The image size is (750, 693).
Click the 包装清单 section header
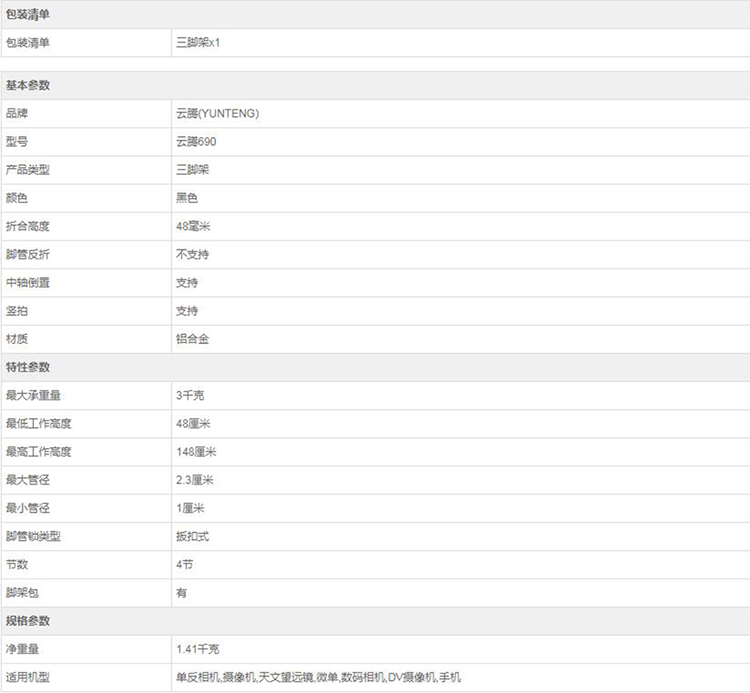(28, 14)
